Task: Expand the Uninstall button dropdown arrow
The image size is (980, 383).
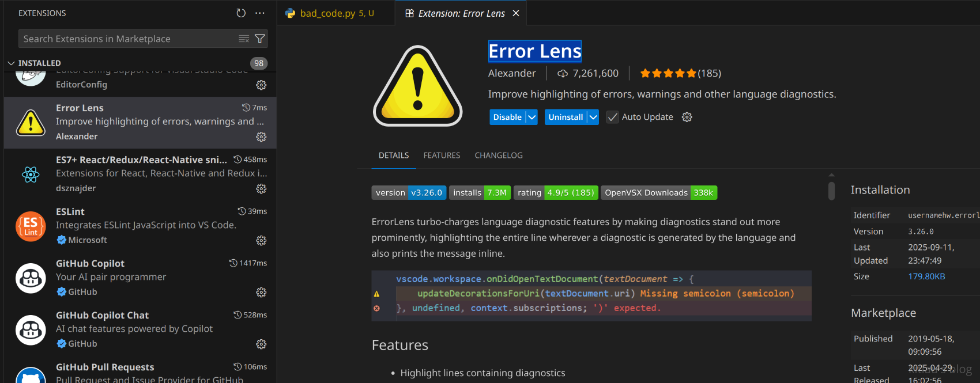Action: coord(593,117)
